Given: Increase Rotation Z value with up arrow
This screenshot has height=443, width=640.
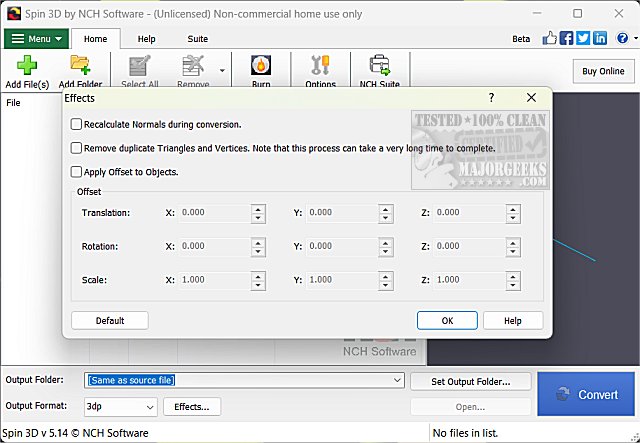Looking at the screenshot, I should pyautogui.click(x=513, y=243).
